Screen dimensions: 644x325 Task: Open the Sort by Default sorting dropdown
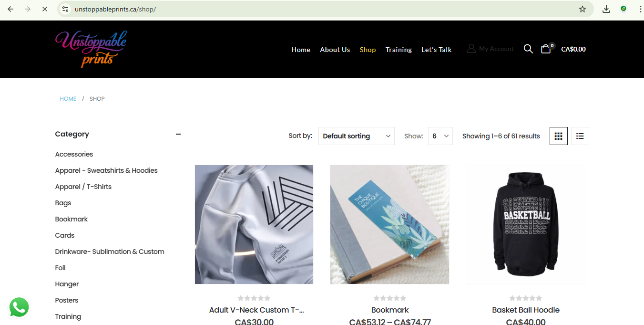coord(357,136)
